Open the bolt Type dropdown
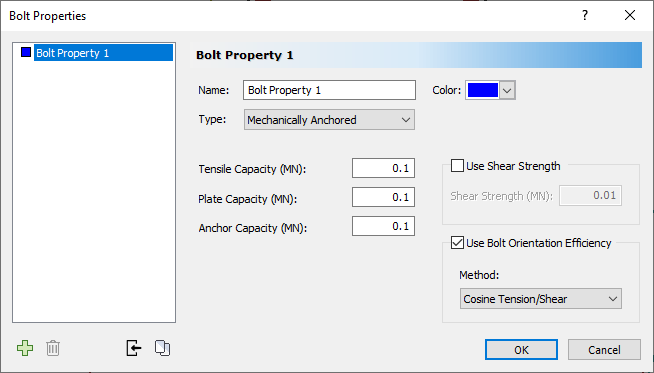Viewport: 654px width, 373px height. 329,120
